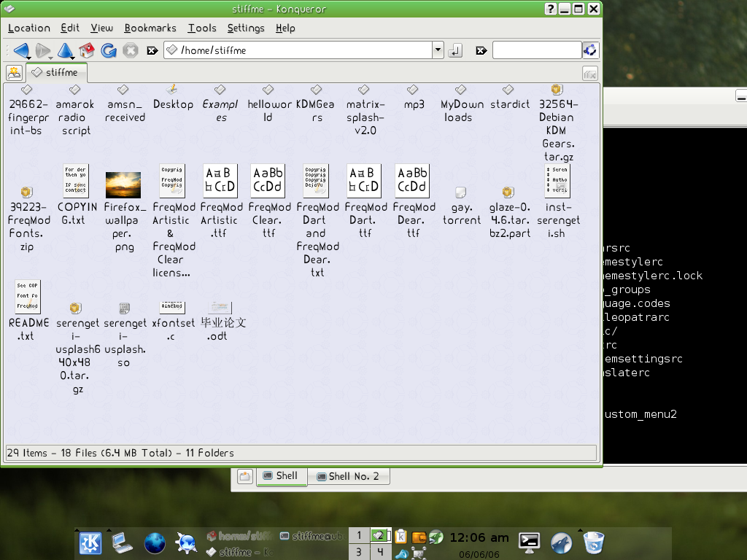The width and height of the screenshot is (747, 560).
Task: Open a new tab with the tab-bar button
Action: pos(15,73)
